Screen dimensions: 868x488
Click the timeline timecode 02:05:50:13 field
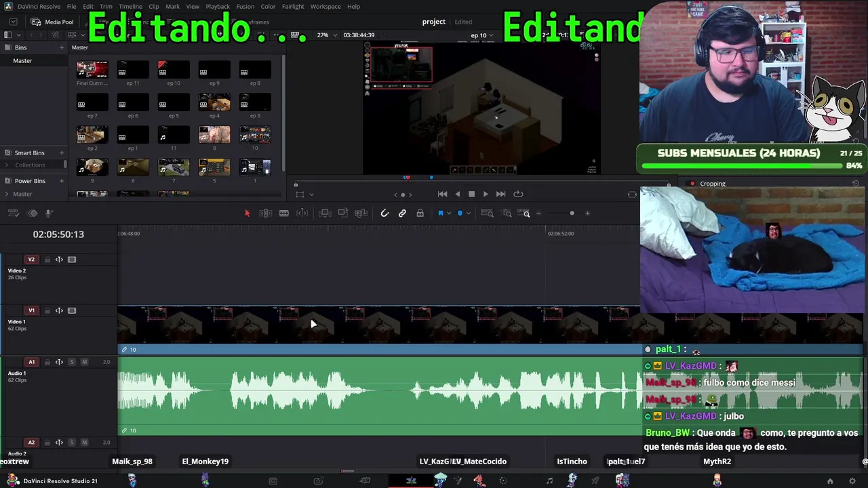point(58,235)
